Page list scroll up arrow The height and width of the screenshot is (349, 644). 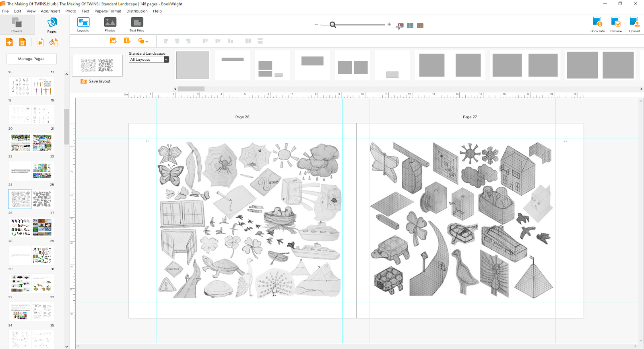(x=67, y=74)
